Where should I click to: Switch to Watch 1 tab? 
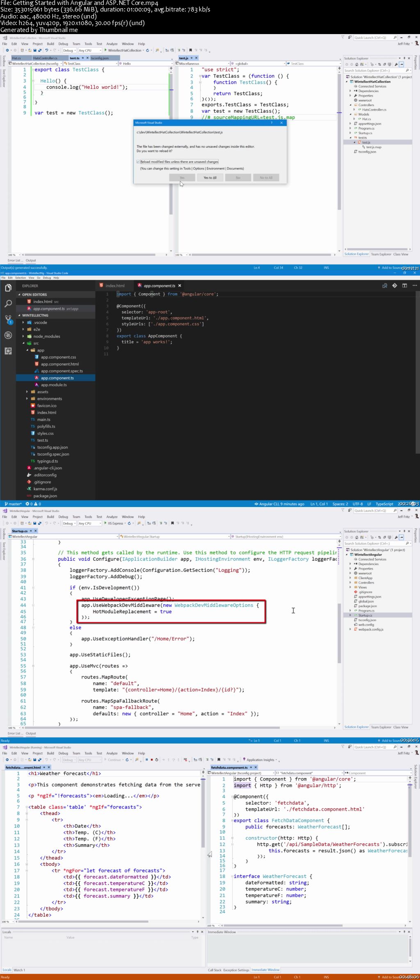click(19, 970)
